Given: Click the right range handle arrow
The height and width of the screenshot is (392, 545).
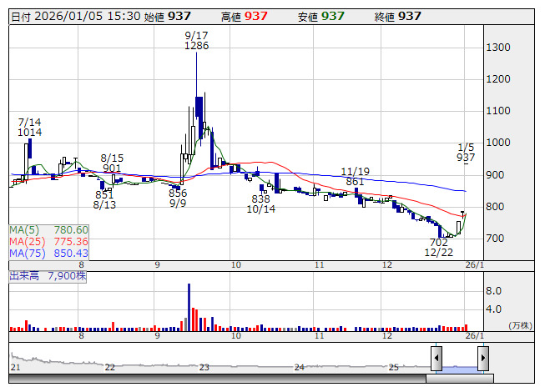Looking at the screenshot, I should click(482, 358).
